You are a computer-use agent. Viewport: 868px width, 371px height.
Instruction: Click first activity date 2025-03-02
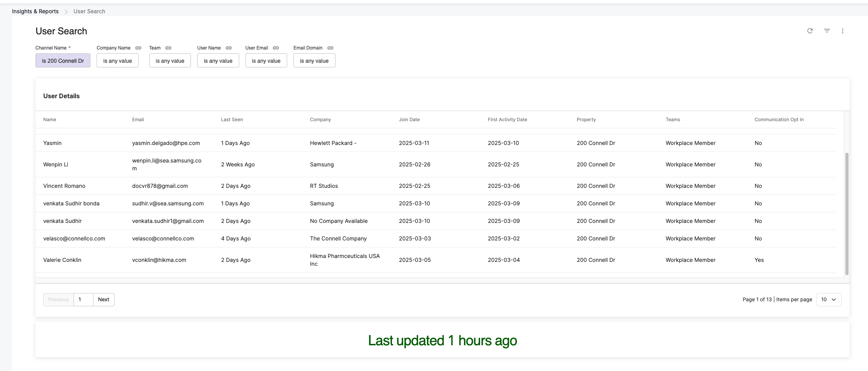pyautogui.click(x=504, y=238)
